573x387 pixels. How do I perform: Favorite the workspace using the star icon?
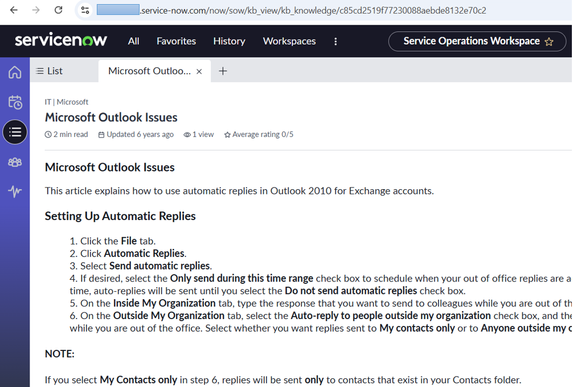(x=549, y=42)
